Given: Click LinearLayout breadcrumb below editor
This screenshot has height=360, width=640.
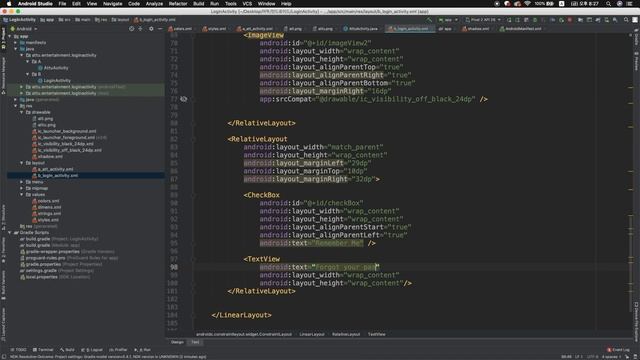Looking at the screenshot, I should click(x=312, y=334).
